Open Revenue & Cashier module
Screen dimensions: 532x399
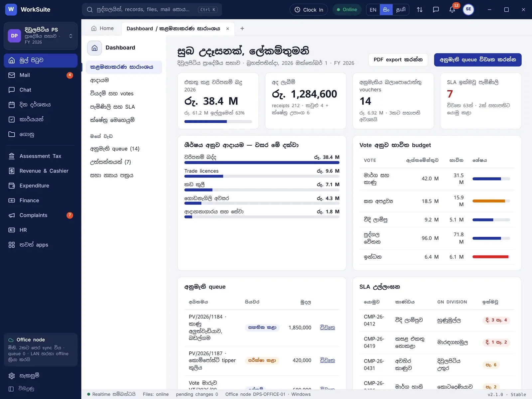coord(41,171)
